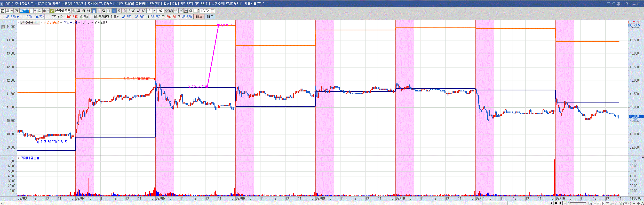Expand the speaker options dropdown arrow

48,11
